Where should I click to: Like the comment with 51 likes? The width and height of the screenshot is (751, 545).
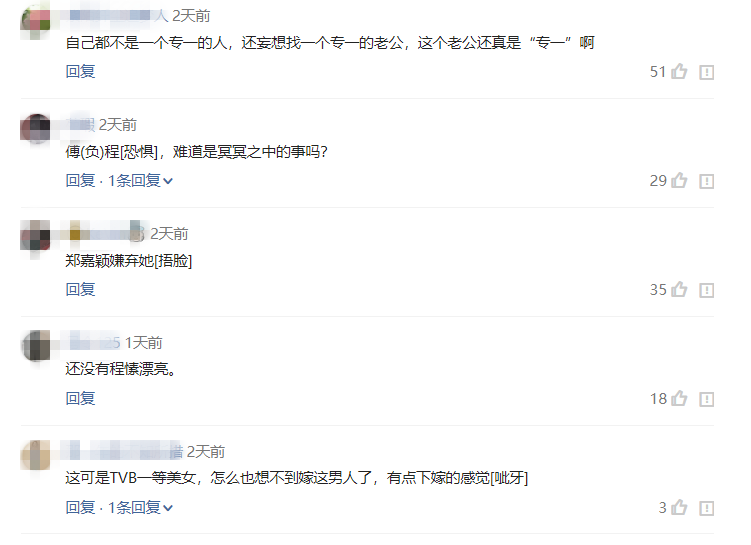pos(679,71)
